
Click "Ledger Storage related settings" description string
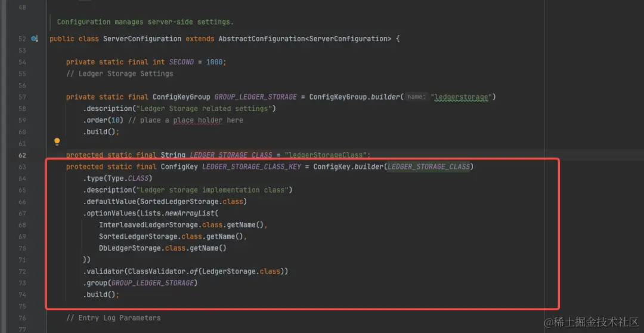point(204,109)
